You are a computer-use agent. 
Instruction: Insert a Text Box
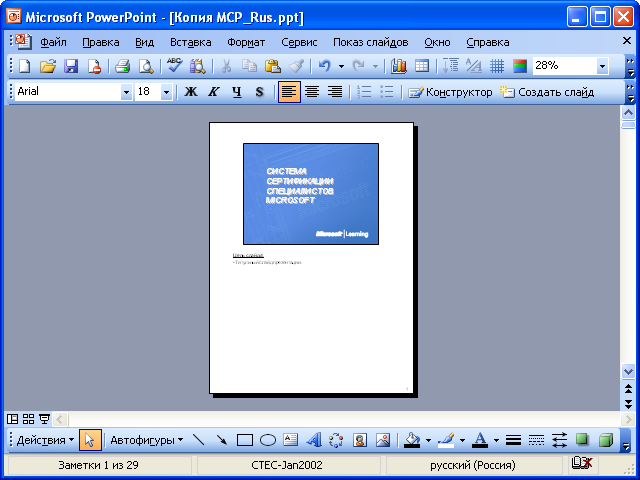coord(291,440)
